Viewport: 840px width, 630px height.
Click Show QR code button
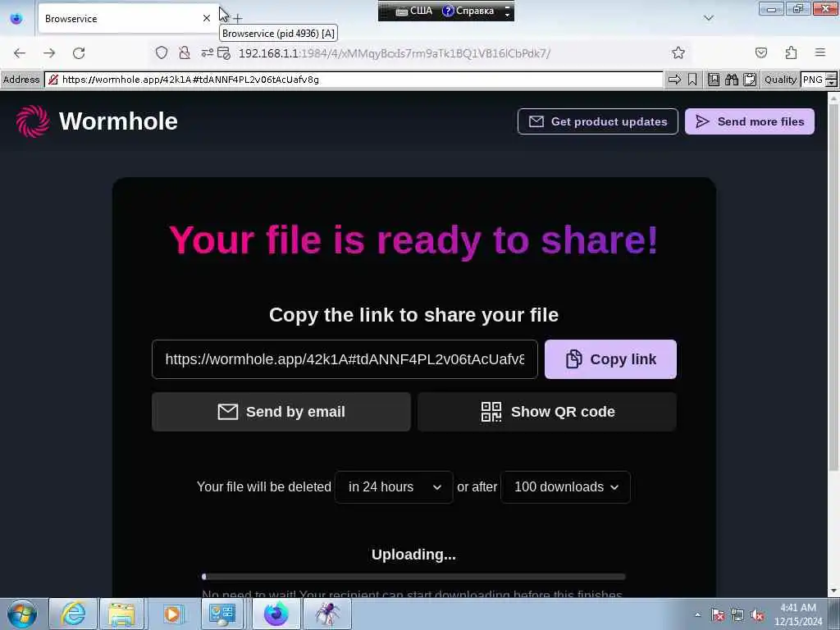[x=547, y=412]
